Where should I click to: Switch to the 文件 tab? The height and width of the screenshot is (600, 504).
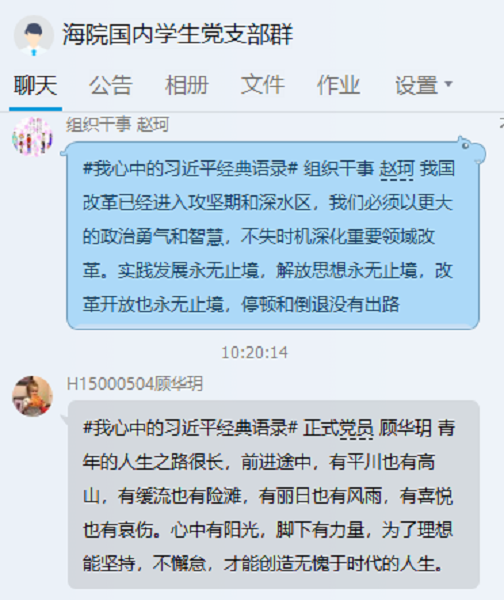(x=263, y=85)
